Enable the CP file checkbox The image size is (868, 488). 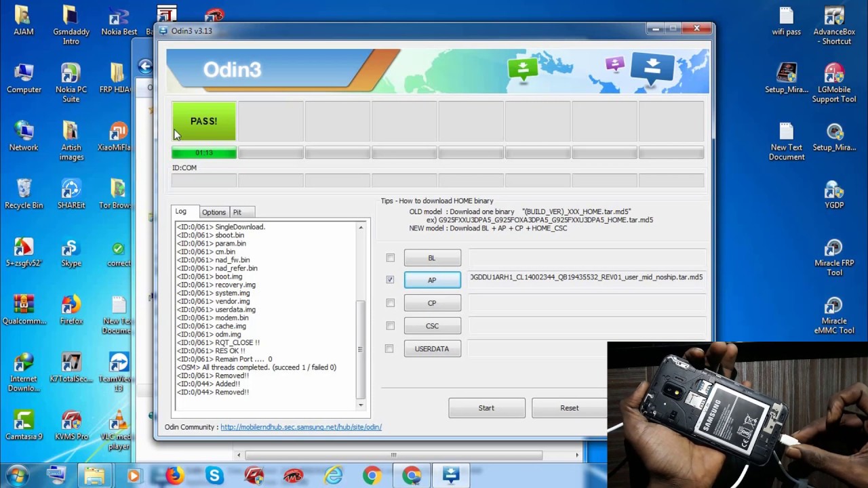(x=390, y=303)
